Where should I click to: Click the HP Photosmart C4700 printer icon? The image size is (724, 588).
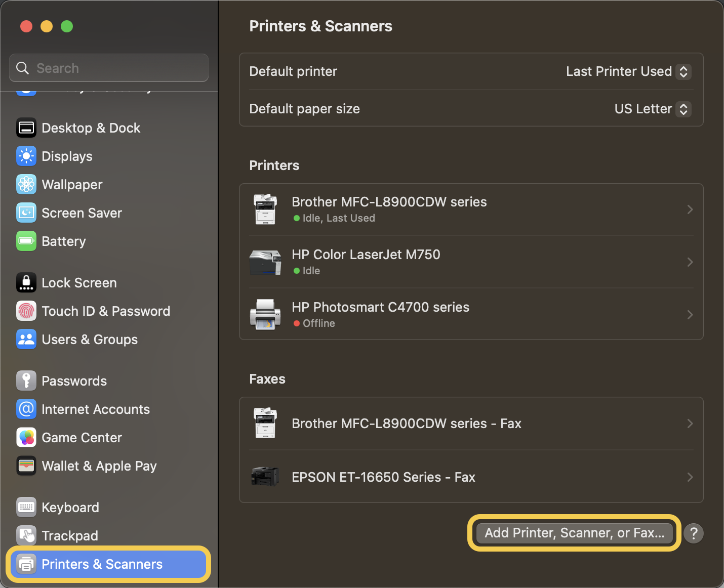[266, 314]
